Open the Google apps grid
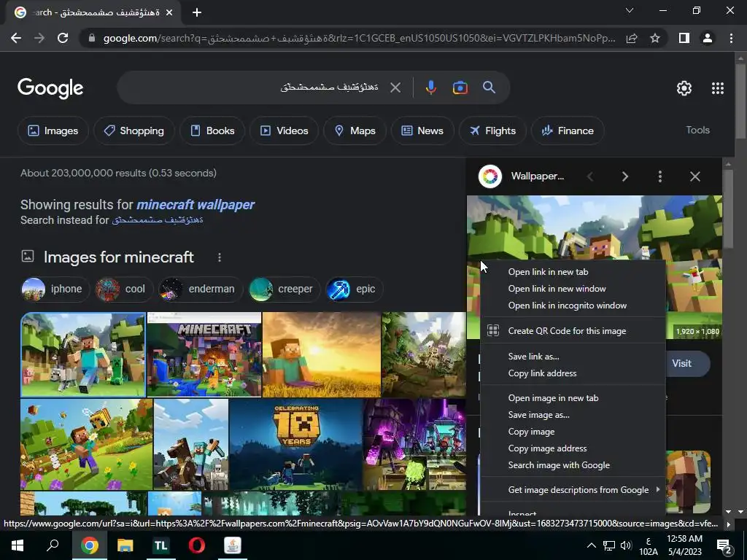The image size is (747, 560). [718, 88]
